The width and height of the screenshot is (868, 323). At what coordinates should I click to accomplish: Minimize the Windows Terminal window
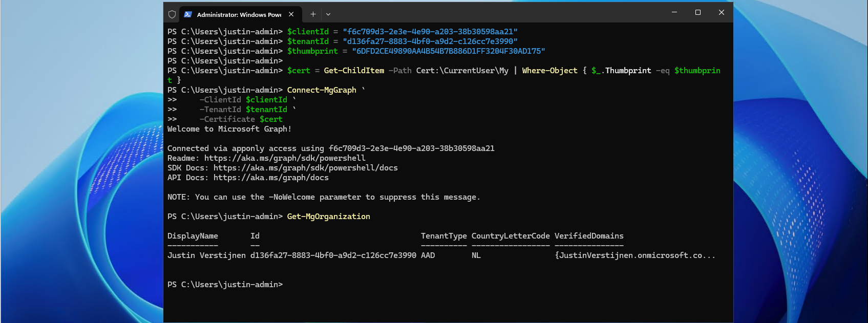tap(674, 12)
